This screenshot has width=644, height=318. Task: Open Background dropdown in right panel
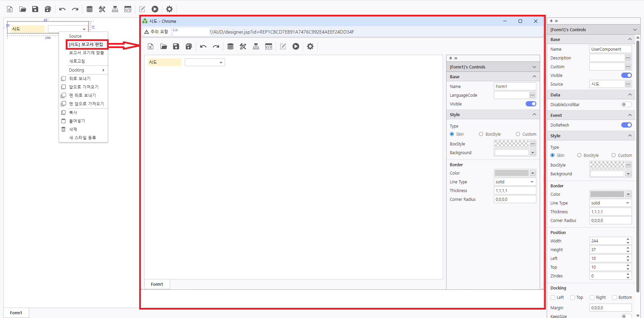[x=628, y=174]
